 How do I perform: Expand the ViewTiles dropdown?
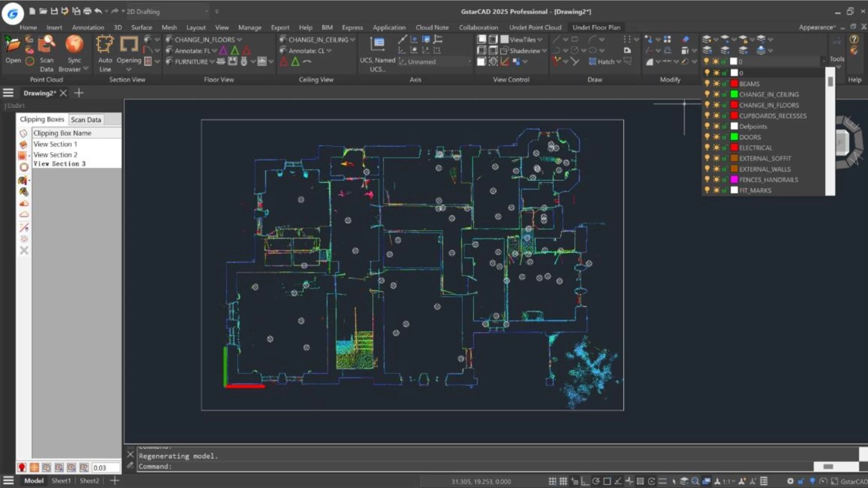[540, 40]
